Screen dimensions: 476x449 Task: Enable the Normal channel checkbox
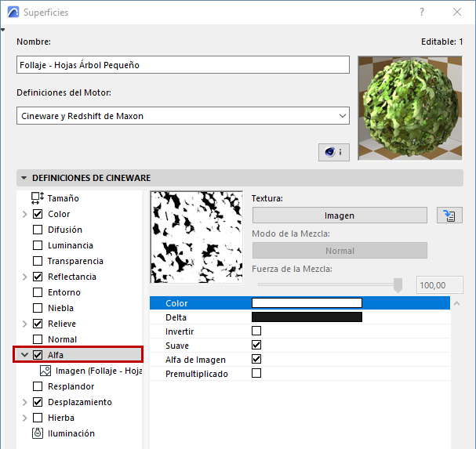[x=38, y=339]
